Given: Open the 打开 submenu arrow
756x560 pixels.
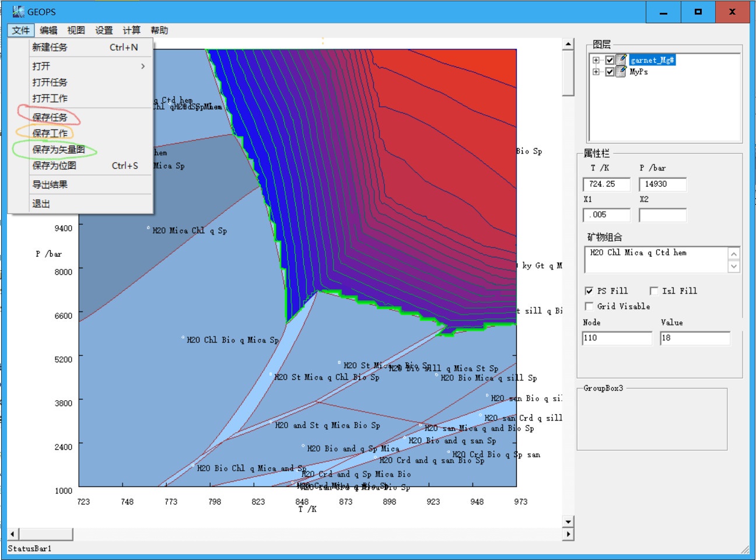Looking at the screenshot, I should click(x=143, y=66).
